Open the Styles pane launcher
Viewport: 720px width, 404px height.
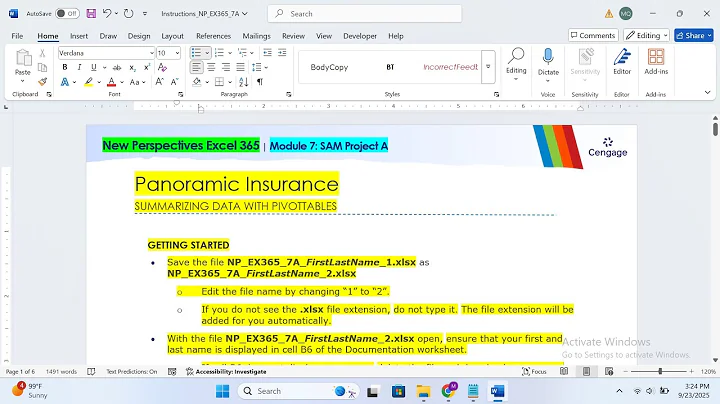pyautogui.click(x=496, y=94)
